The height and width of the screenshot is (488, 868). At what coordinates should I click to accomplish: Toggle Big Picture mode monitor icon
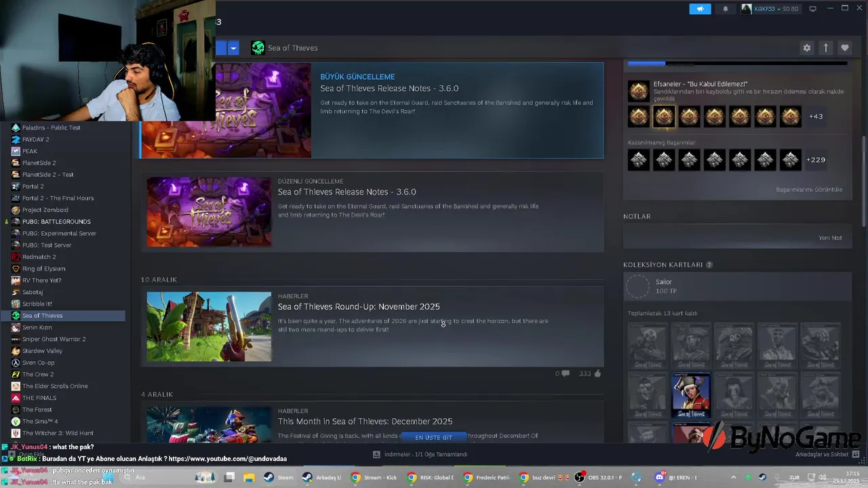click(x=812, y=9)
